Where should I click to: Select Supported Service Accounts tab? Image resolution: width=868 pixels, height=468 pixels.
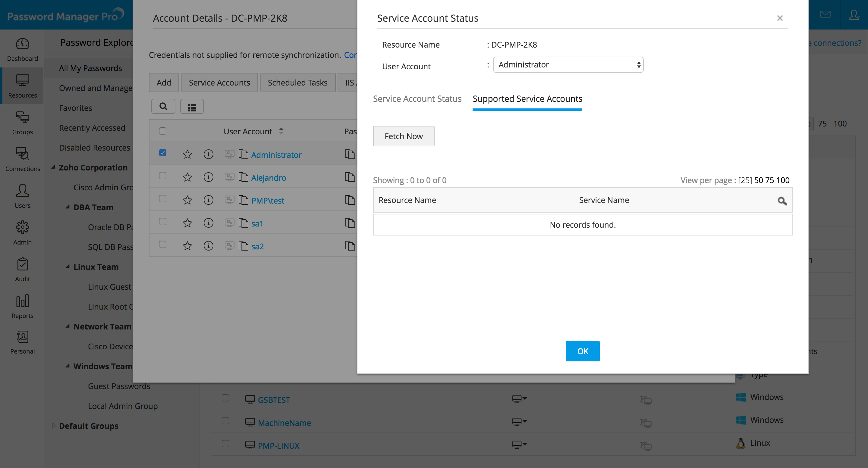click(527, 99)
